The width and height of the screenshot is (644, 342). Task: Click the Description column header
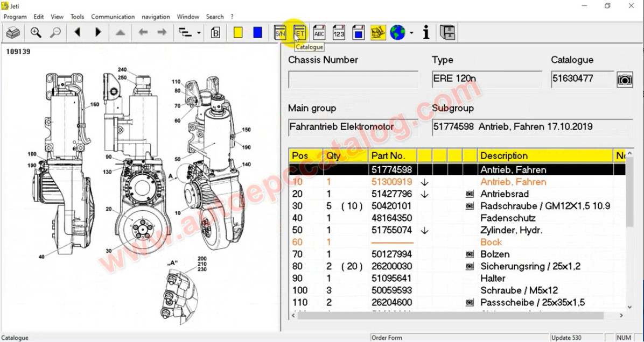tap(545, 156)
